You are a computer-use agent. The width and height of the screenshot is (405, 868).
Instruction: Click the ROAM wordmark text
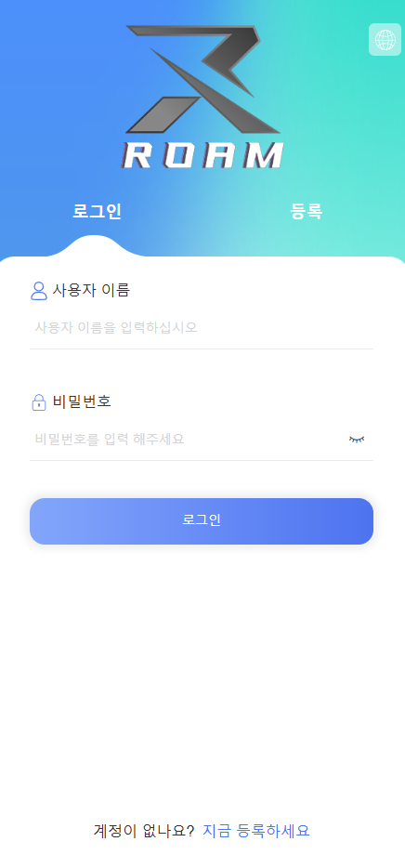click(x=202, y=156)
